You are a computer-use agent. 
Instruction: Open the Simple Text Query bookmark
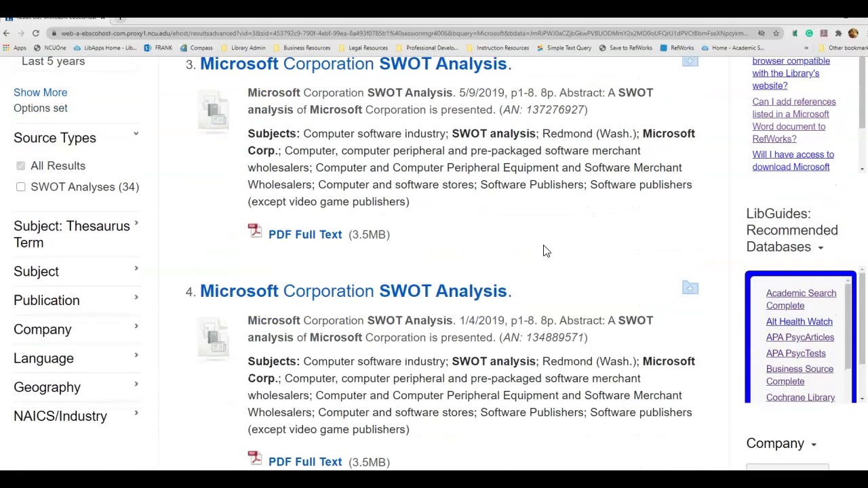564,48
